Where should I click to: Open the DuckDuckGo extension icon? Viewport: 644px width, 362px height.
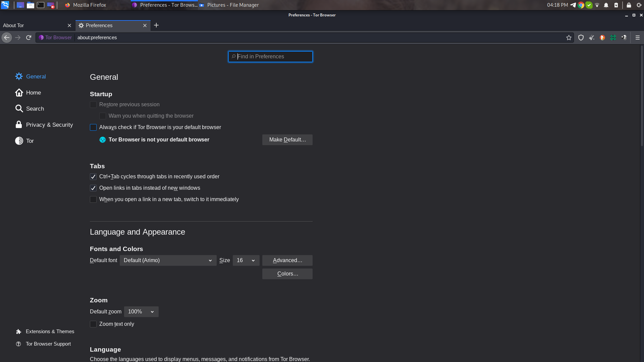click(x=602, y=38)
